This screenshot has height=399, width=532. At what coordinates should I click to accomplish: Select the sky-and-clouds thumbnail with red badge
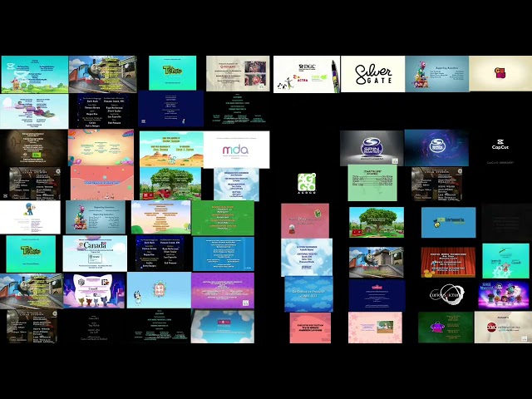tap(223, 327)
